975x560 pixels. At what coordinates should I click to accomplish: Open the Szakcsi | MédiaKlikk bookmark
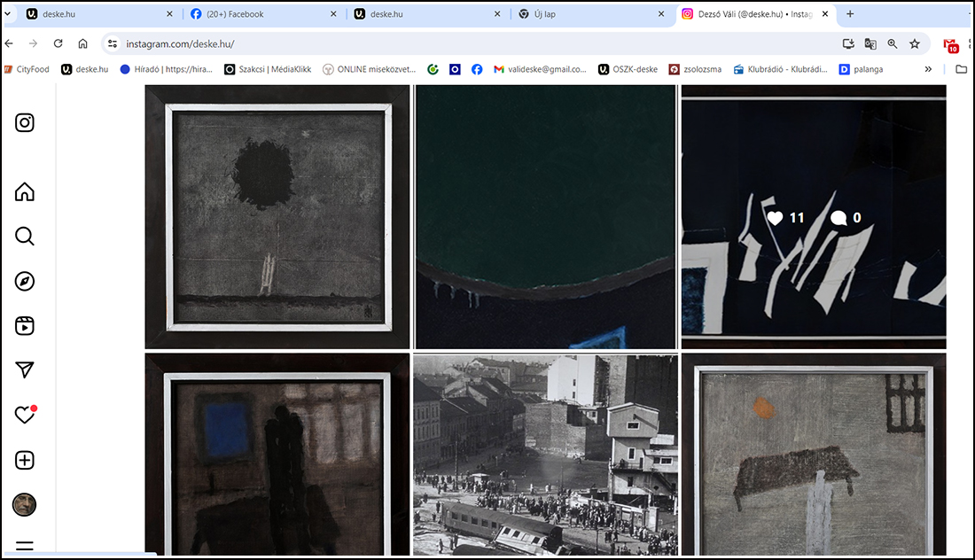point(268,70)
